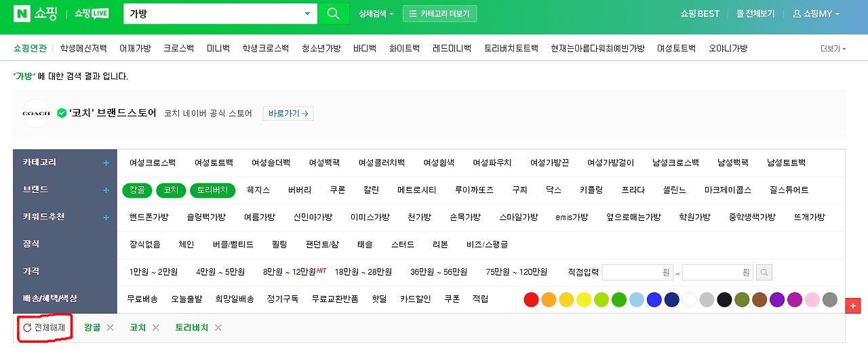
Task: Toggle the 핫딜 benefit filter
Action: tap(379, 299)
